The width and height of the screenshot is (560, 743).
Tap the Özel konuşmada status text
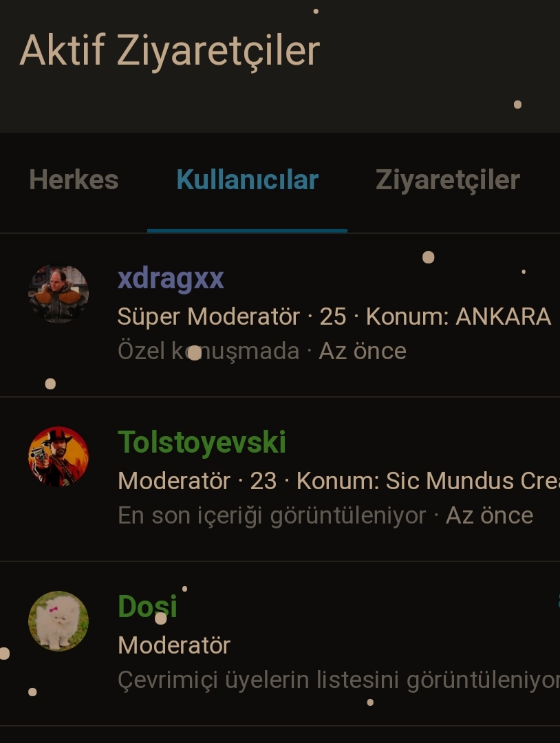tap(208, 352)
